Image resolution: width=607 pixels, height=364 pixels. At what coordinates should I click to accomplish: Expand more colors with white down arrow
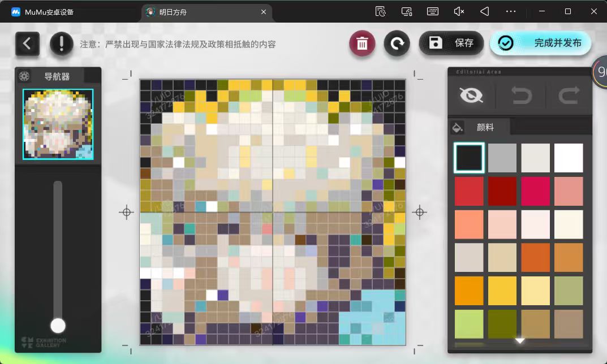[519, 341]
